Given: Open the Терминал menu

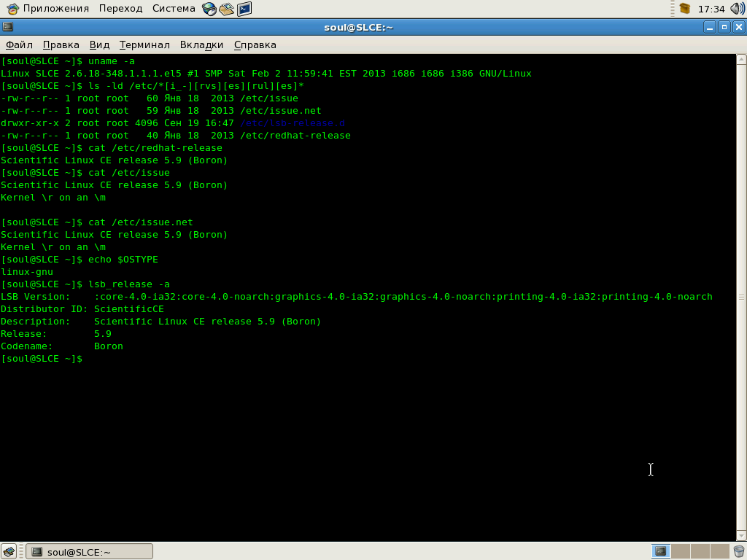Looking at the screenshot, I should (144, 44).
